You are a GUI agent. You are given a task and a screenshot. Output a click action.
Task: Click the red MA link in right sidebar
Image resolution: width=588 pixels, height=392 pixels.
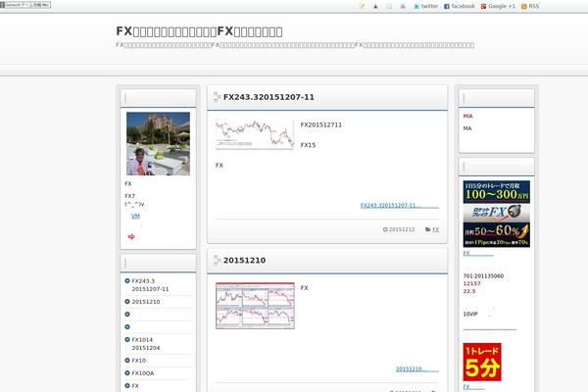pyautogui.click(x=467, y=117)
